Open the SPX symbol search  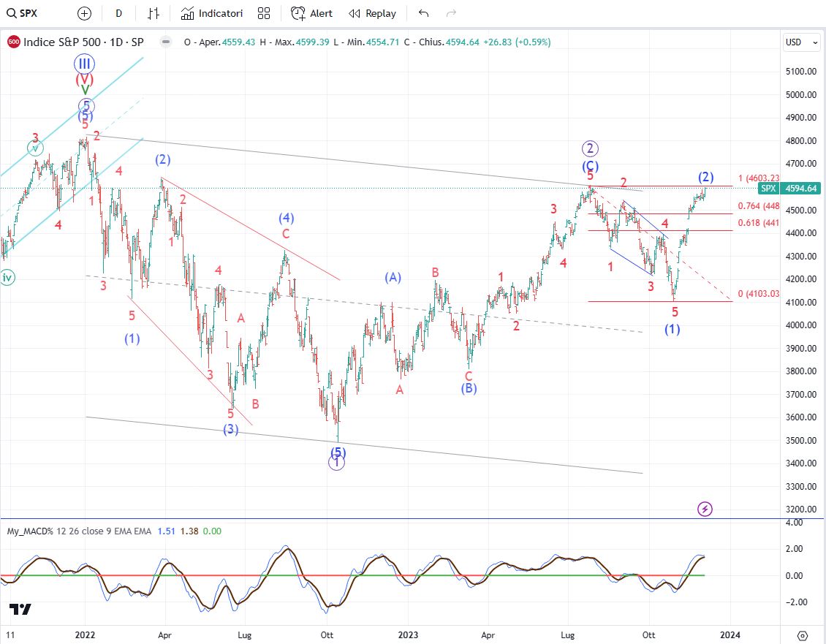(22, 13)
